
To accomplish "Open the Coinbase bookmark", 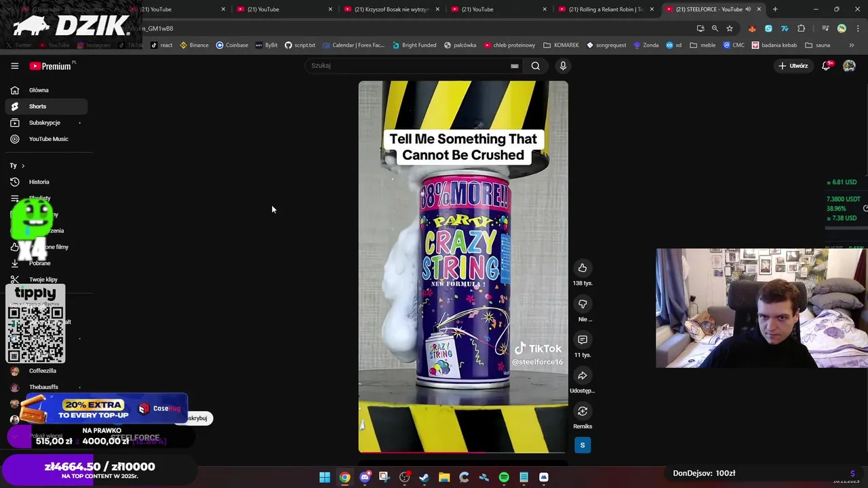I will coord(232,45).
